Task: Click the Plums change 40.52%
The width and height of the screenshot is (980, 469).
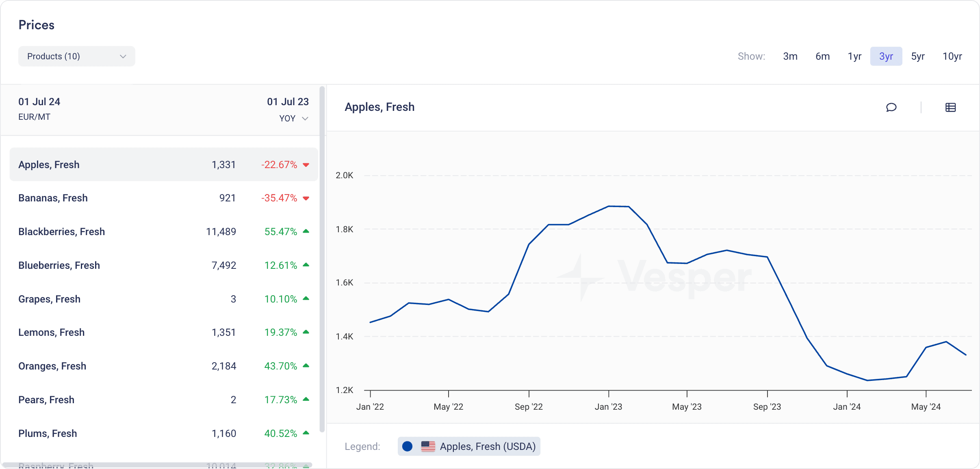Action: (281, 433)
